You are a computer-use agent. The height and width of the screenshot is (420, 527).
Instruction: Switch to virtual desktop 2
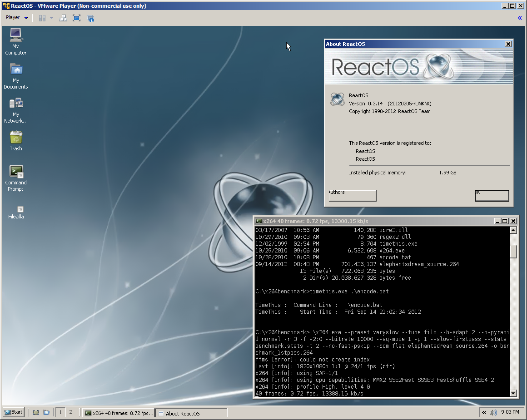point(70,412)
